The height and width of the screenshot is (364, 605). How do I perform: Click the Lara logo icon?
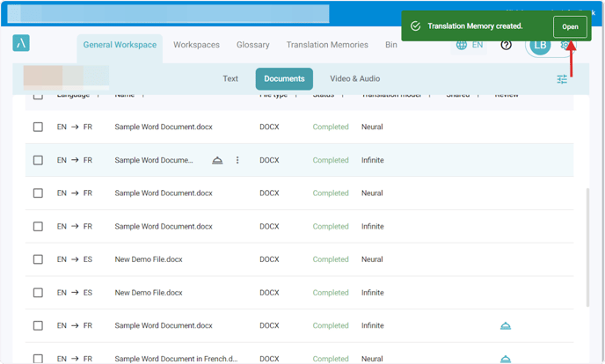click(x=21, y=44)
